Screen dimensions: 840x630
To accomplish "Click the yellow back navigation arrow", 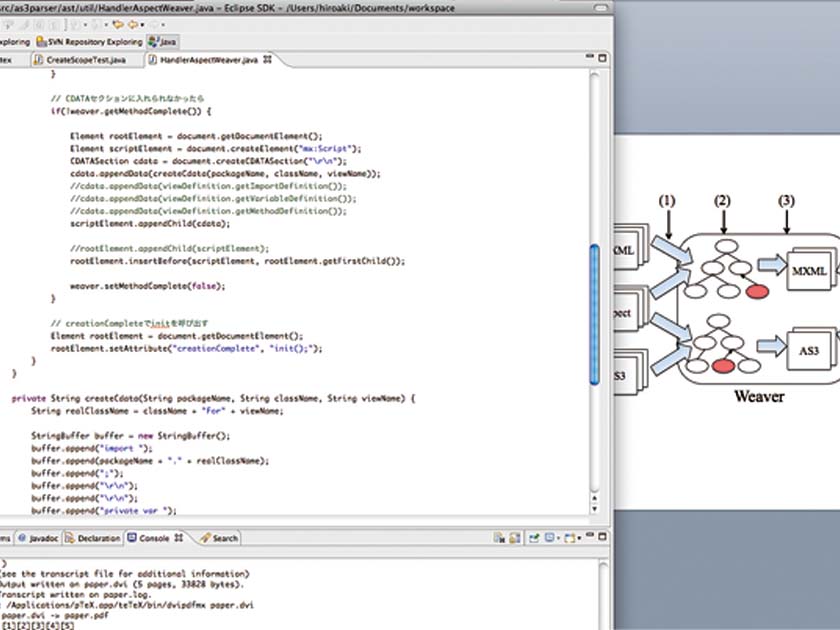I will coord(117,25).
